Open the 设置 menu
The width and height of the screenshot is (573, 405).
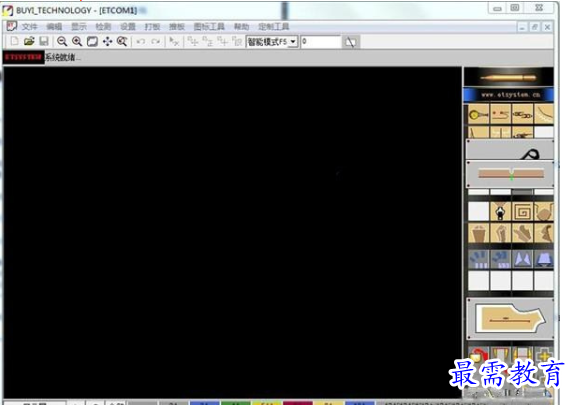128,27
